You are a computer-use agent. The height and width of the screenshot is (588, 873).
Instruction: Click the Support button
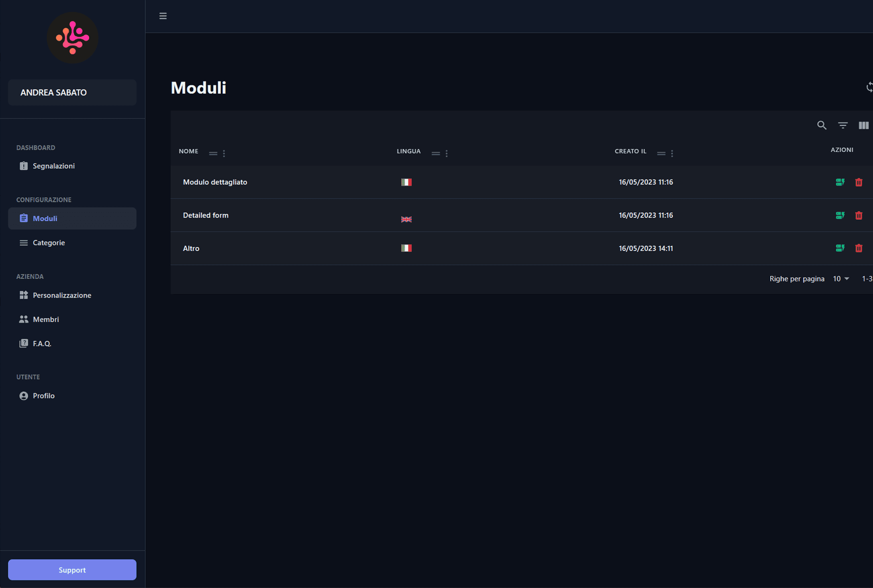(72, 570)
